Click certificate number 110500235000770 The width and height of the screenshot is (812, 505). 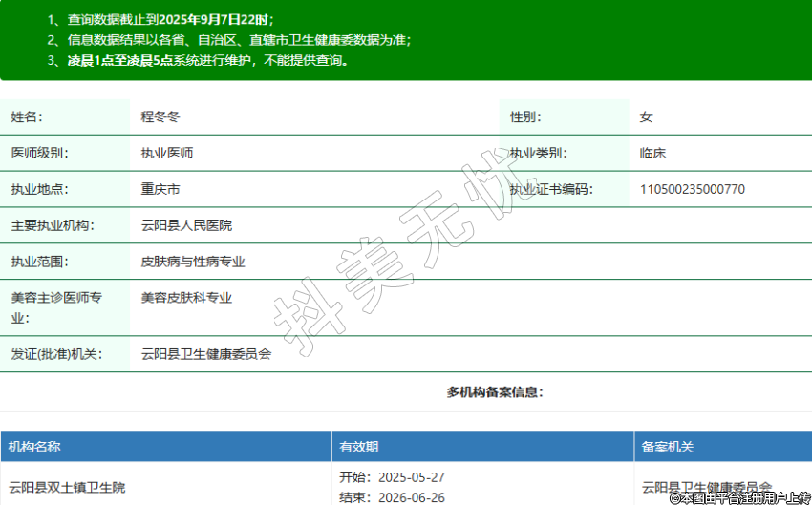click(x=693, y=189)
